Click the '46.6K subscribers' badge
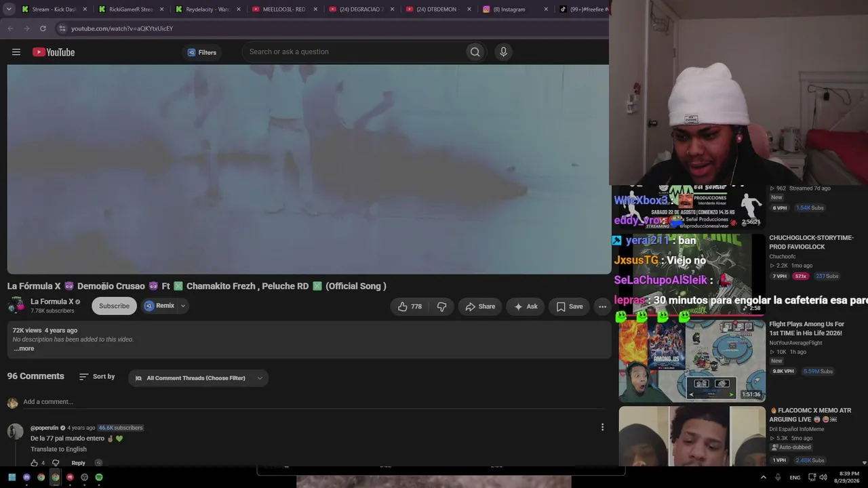This screenshot has height=488, width=868. tap(121, 428)
